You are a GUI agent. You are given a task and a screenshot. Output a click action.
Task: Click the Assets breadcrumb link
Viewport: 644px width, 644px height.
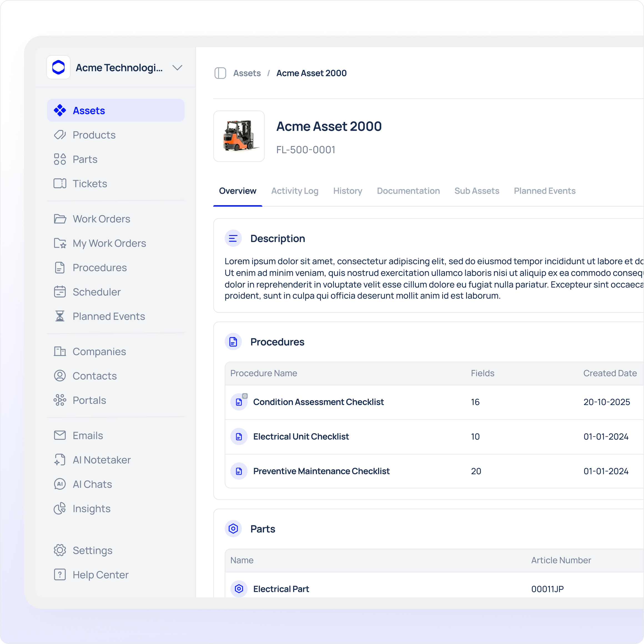(x=247, y=73)
